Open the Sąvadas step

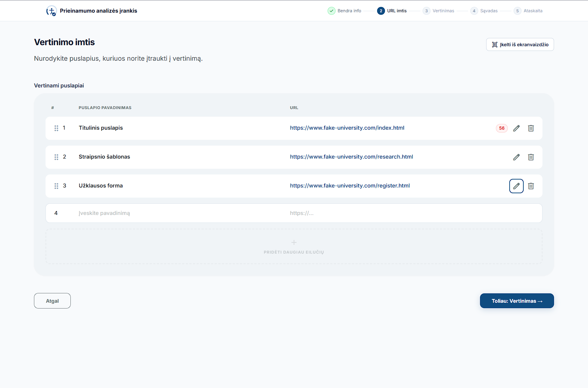coord(484,11)
